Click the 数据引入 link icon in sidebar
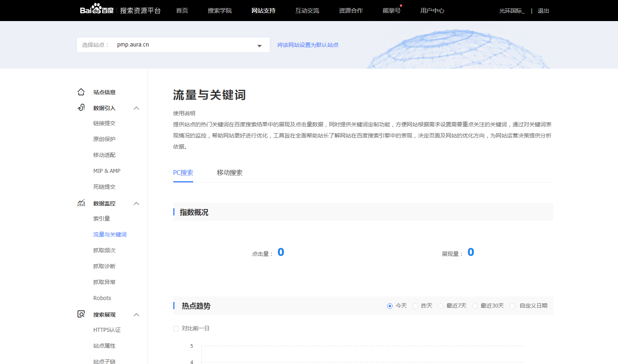618x364 pixels. point(81,108)
